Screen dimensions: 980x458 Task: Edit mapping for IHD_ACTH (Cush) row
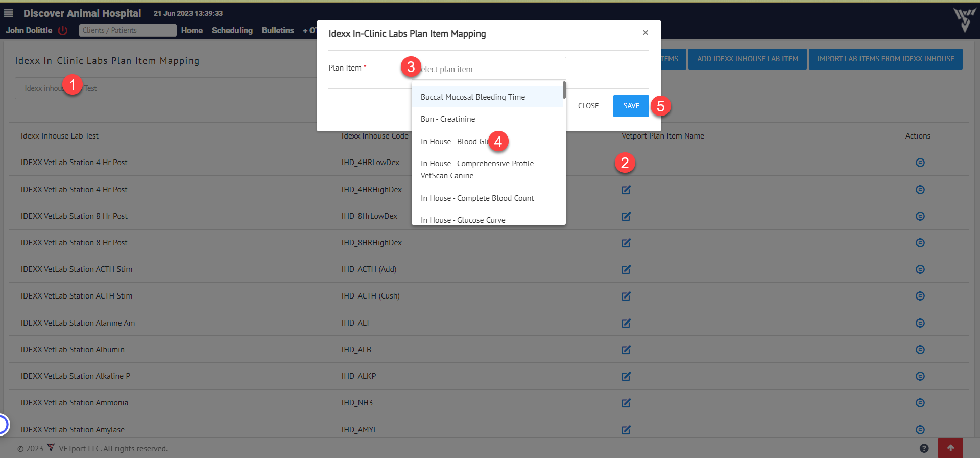click(x=626, y=296)
